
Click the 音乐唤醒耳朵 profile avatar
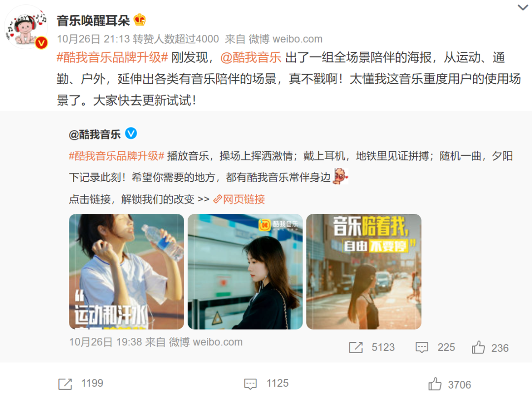(26, 27)
